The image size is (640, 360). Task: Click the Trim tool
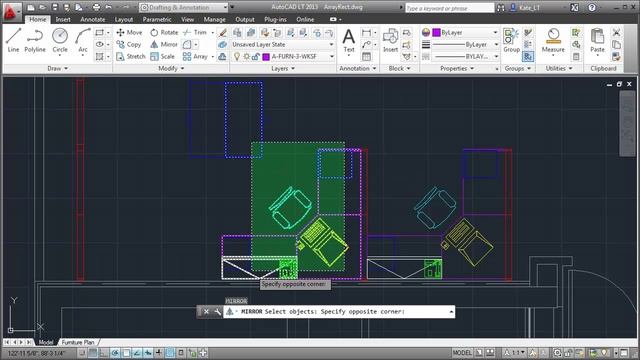point(195,32)
